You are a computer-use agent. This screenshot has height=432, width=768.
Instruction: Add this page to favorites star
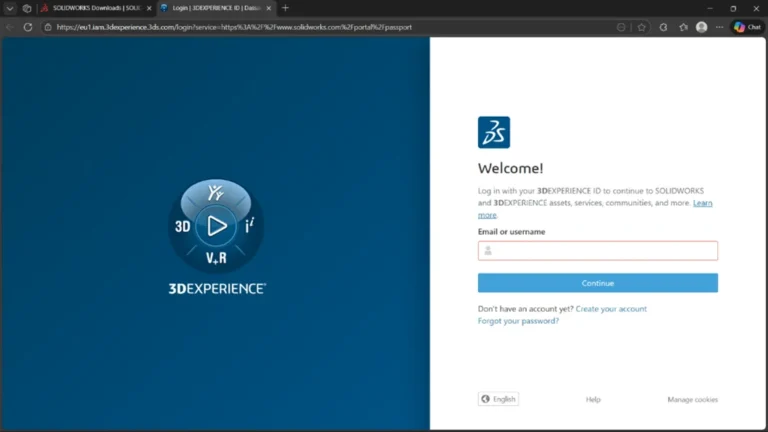[x=642, y=27]
